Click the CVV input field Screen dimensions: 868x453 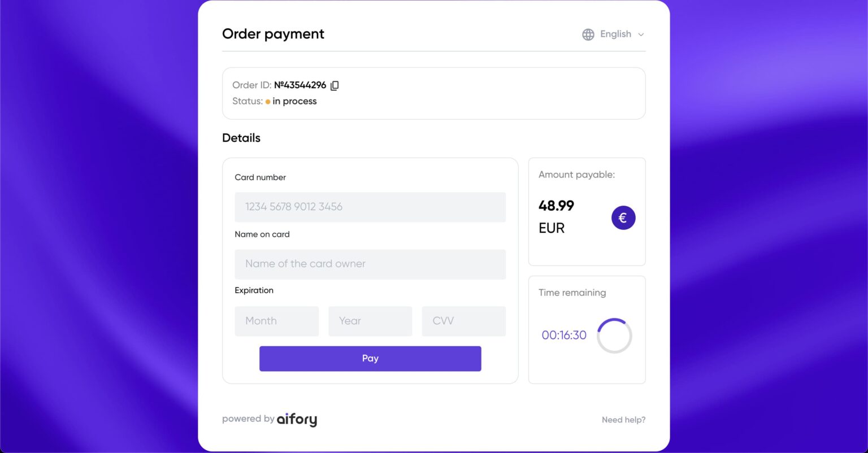coord(463,321)
